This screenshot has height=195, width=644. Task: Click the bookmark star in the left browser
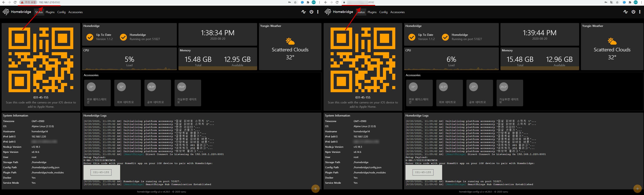(295, 2)
